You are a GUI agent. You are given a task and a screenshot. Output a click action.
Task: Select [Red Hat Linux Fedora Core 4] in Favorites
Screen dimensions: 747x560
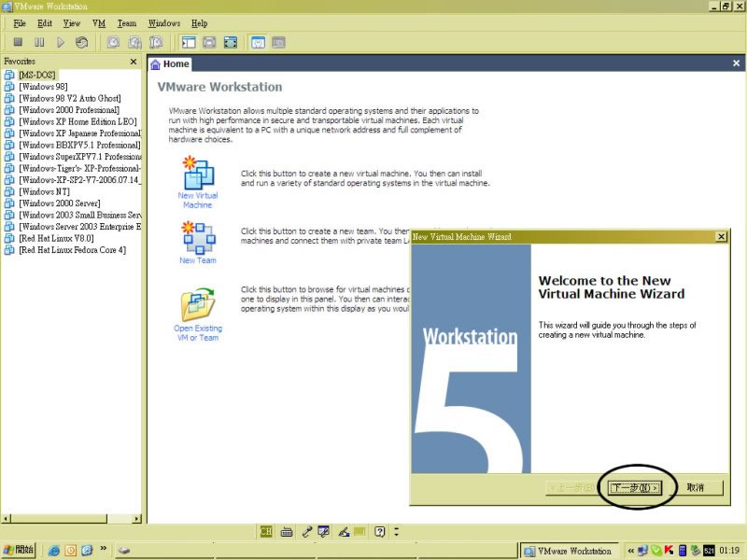point(73,250)
